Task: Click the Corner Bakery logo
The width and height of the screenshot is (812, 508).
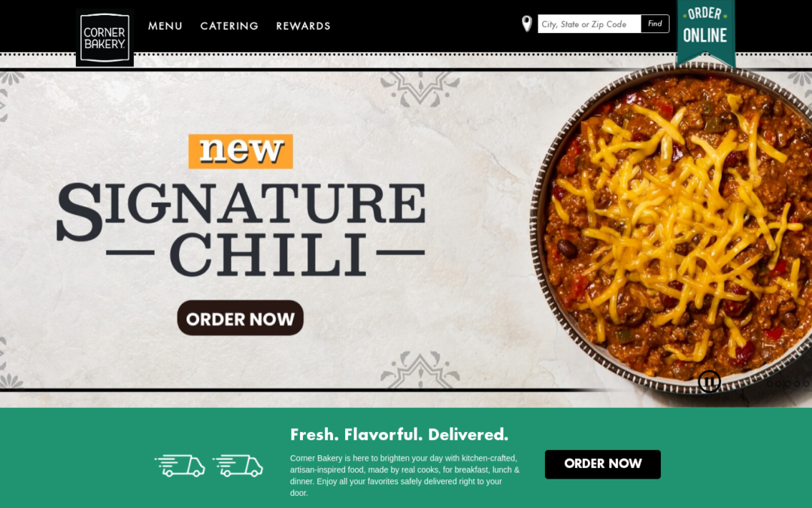Action: click(x=105, y=38)
